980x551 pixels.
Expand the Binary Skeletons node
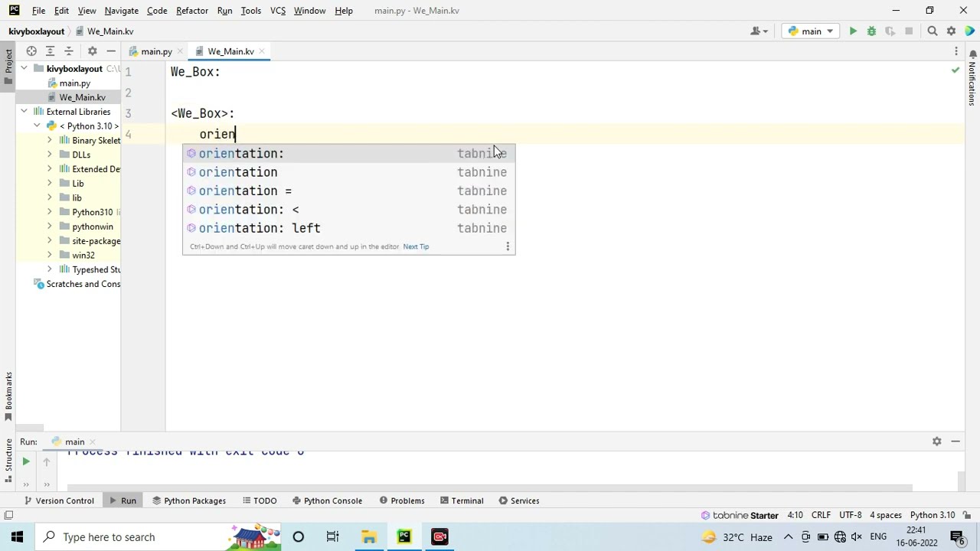tap(50, 140)
